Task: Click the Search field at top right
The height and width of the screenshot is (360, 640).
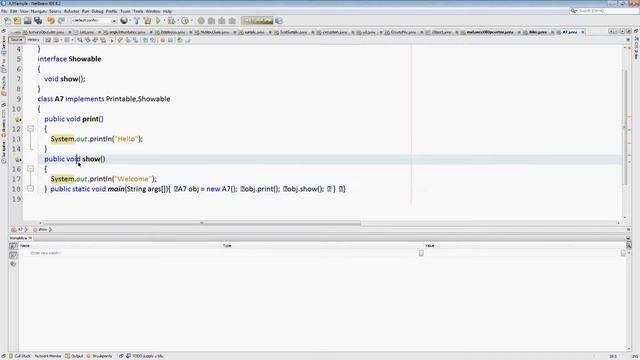Action: tap(605, 11)
